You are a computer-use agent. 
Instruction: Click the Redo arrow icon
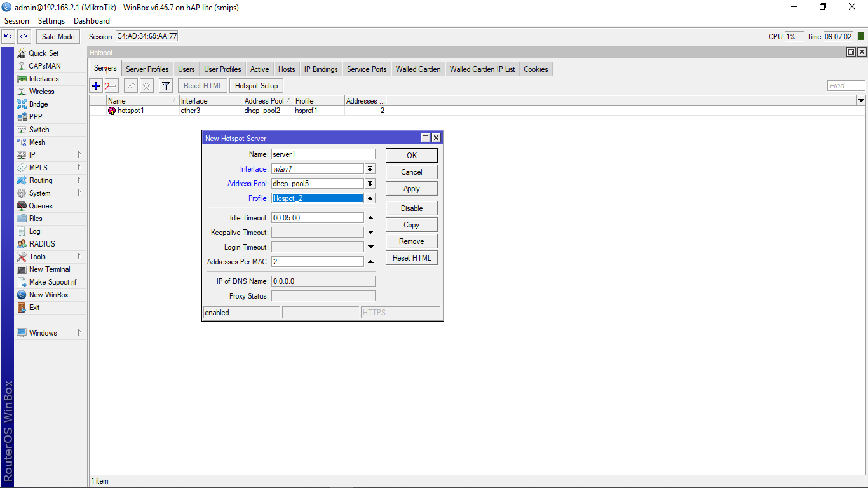(24, 37)
